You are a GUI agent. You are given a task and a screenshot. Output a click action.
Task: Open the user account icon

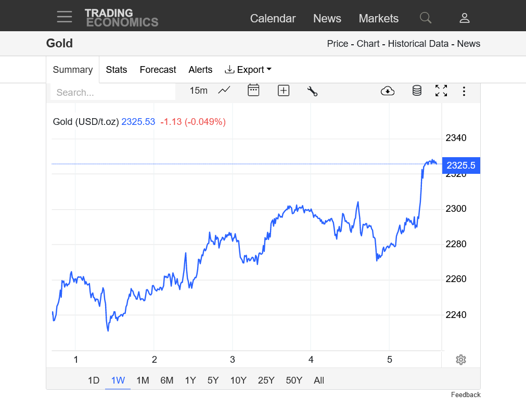tap(464, 18)
